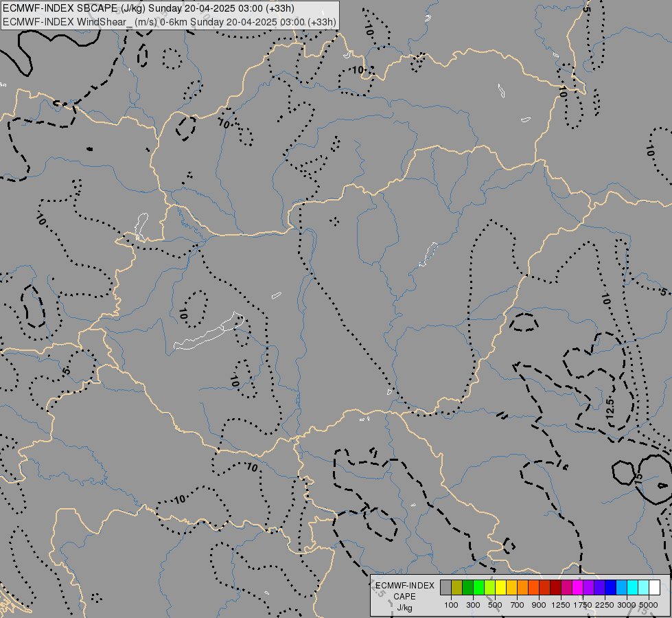
Task: Click the legend value 100
Action: [x=451, y=605]
